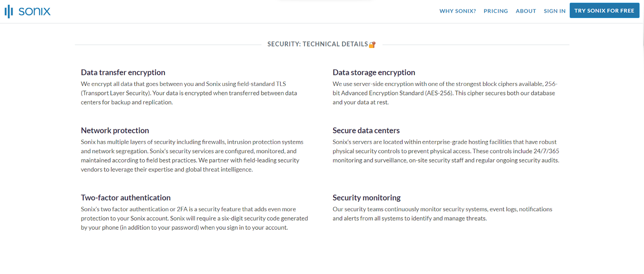Click the blue audio-bars icon left of Sonix wordmark
The width and height of the screenshot is (644, 274).
8,11
